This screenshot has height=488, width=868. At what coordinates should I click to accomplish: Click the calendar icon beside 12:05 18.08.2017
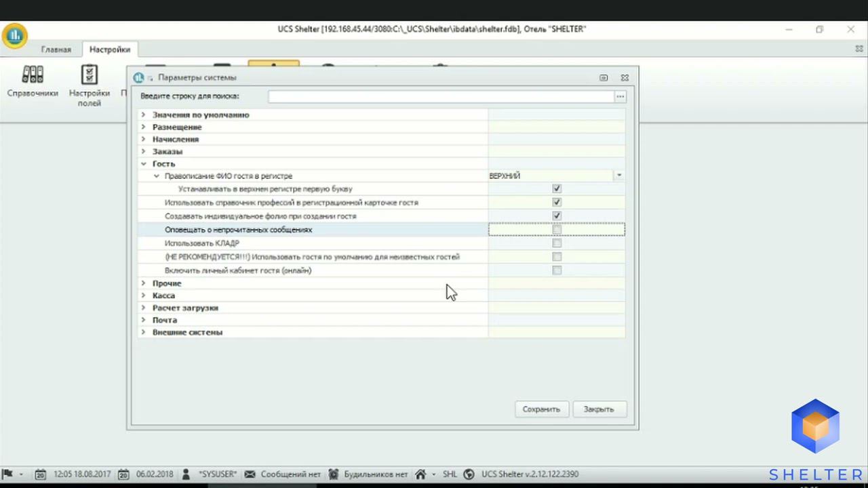41,474
